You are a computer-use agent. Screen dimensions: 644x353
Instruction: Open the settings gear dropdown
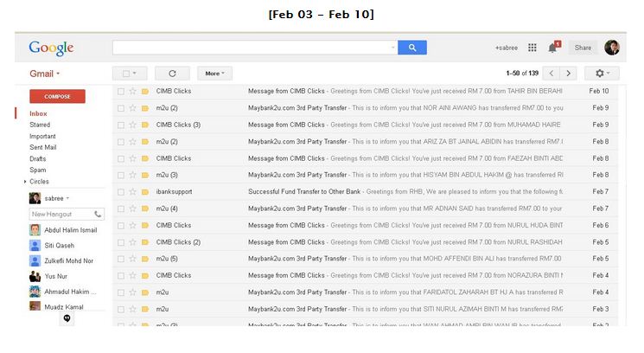point(603,74)
